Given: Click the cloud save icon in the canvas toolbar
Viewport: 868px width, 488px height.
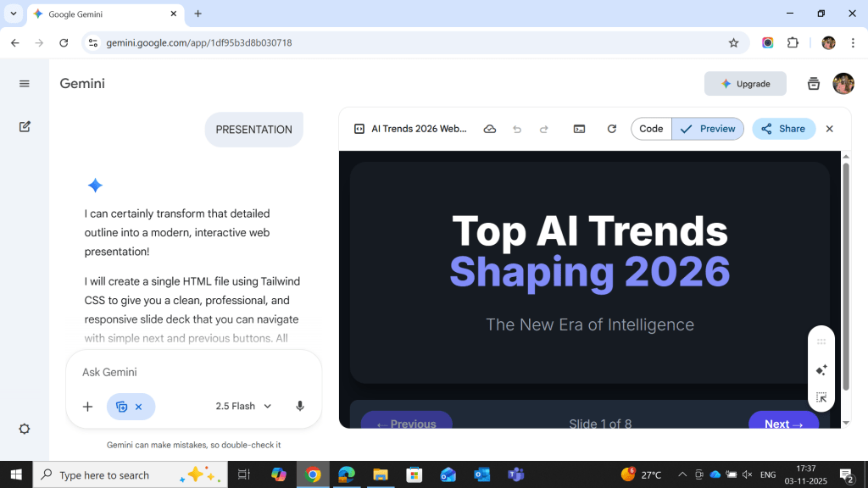Looking at the screenshot, I should pos(490,129).
